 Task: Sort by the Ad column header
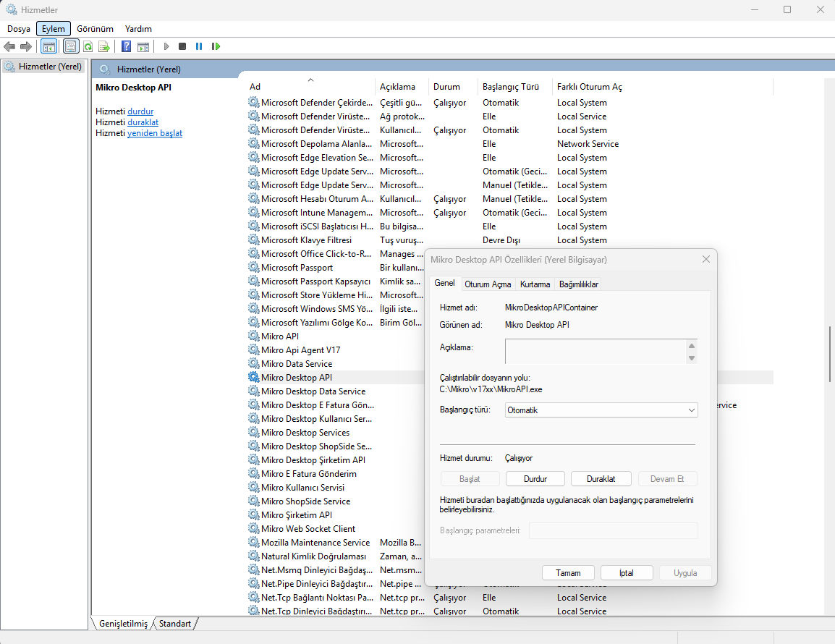311,87
